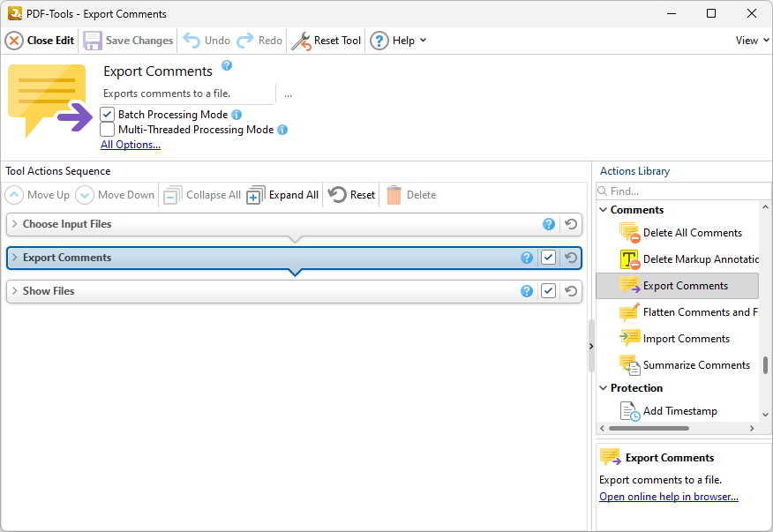773x532 pixels.
Task: Collapse the Comments category in Actions Library
Action: tap(604, 209)
